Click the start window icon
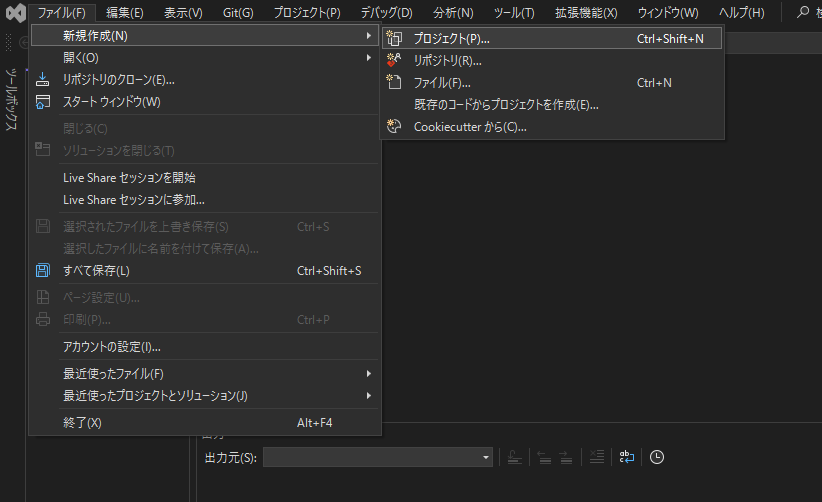 click(43, 102)
